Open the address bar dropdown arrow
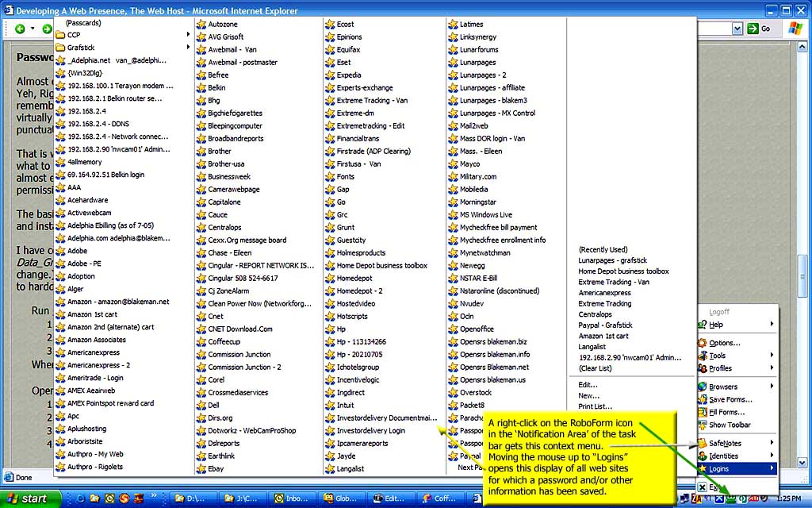812x508 pixels. click(x=737, y=29)
